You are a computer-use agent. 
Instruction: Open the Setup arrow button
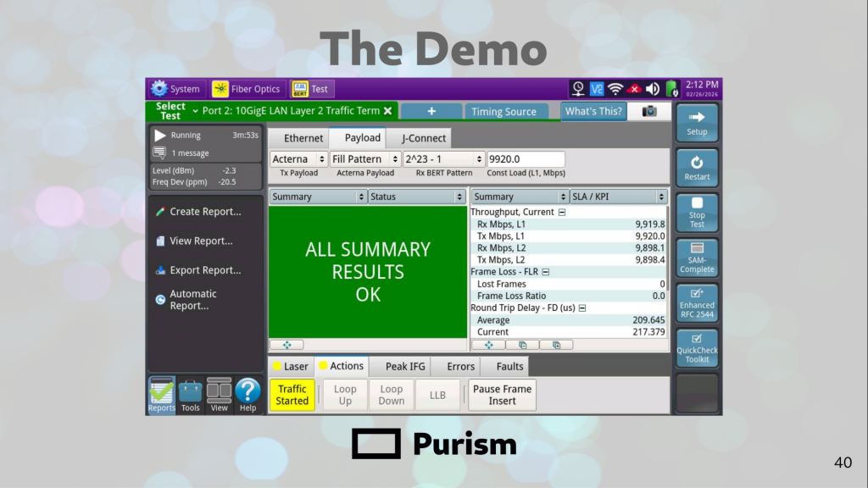tap(697, 123)
